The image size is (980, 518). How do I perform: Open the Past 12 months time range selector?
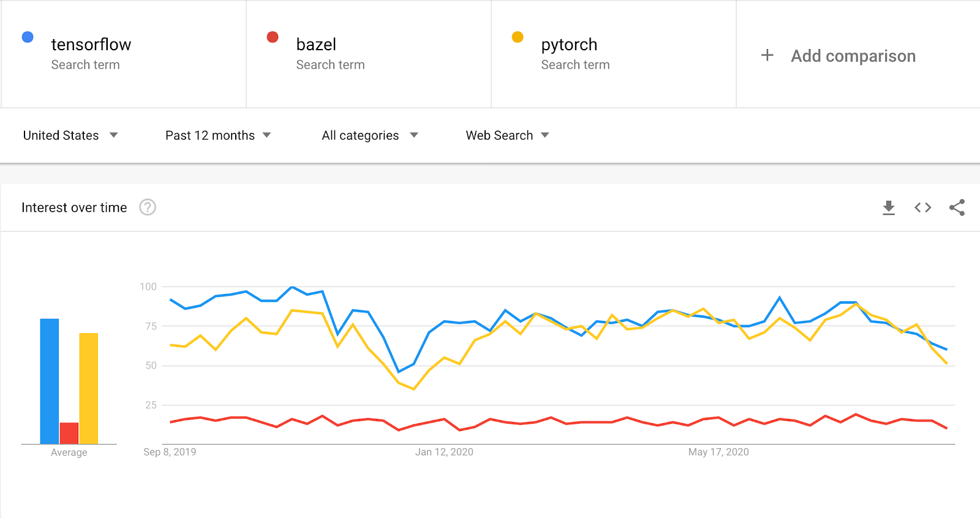pos(217,135)
